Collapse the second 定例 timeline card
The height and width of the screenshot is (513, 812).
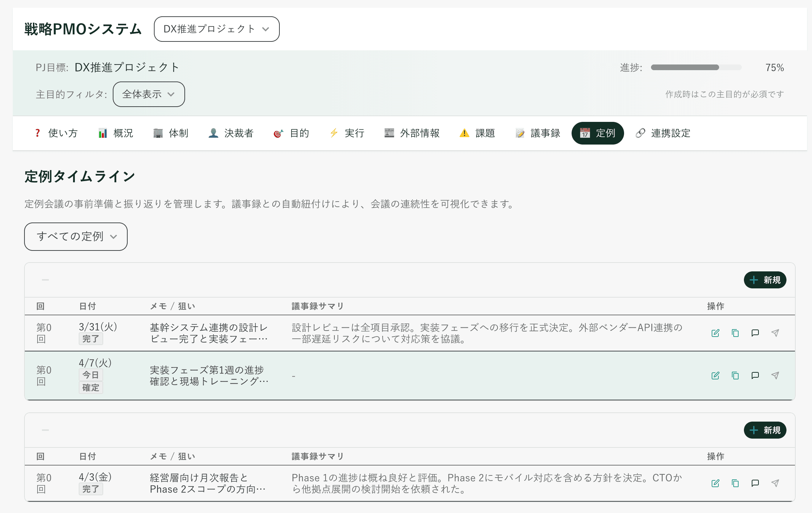coord(45,430)
